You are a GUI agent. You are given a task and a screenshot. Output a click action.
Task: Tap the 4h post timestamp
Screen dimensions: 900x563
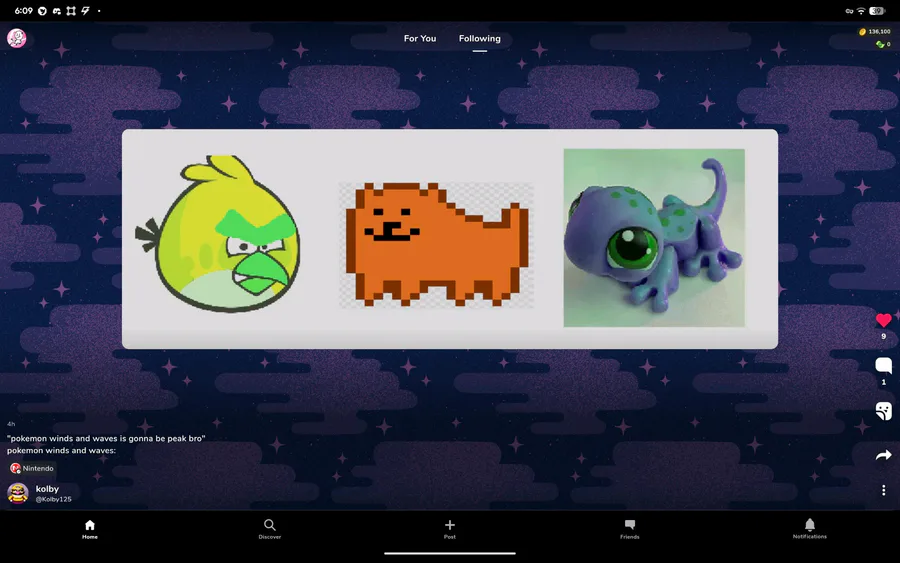click(11, 424)
